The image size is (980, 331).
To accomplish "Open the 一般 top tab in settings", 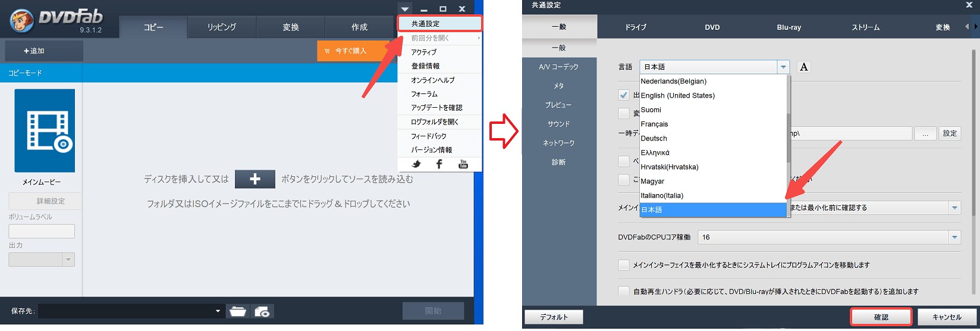I will [x=559, y=27].
